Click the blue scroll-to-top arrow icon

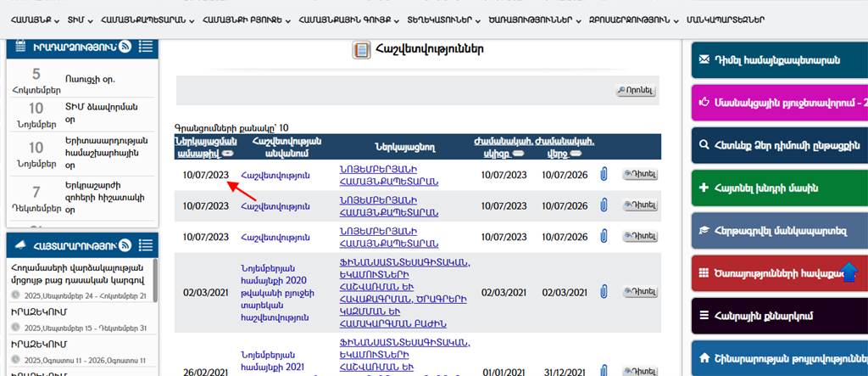(850, 272)
